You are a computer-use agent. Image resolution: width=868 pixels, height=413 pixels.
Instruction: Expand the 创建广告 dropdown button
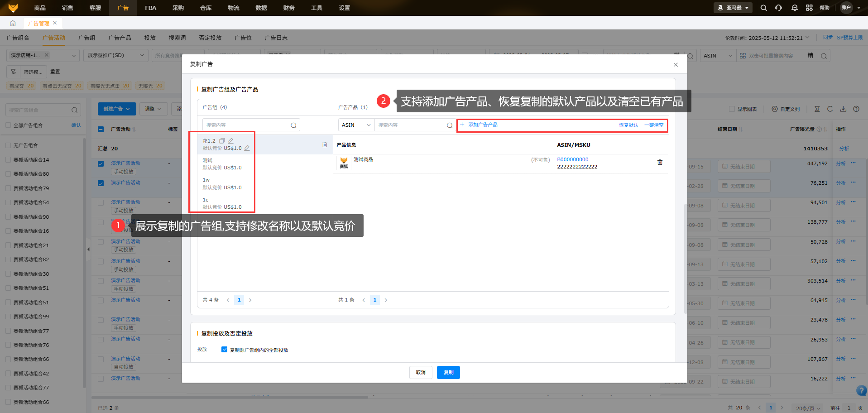pos(117,109)
